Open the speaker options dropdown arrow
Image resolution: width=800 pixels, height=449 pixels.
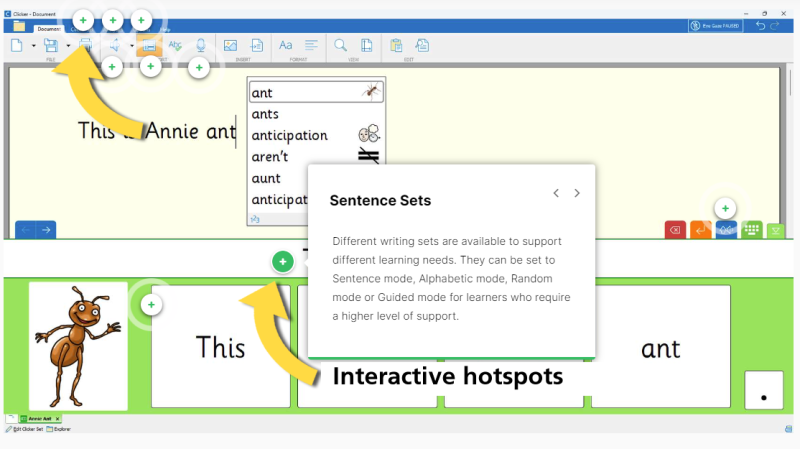pos(132,46)
